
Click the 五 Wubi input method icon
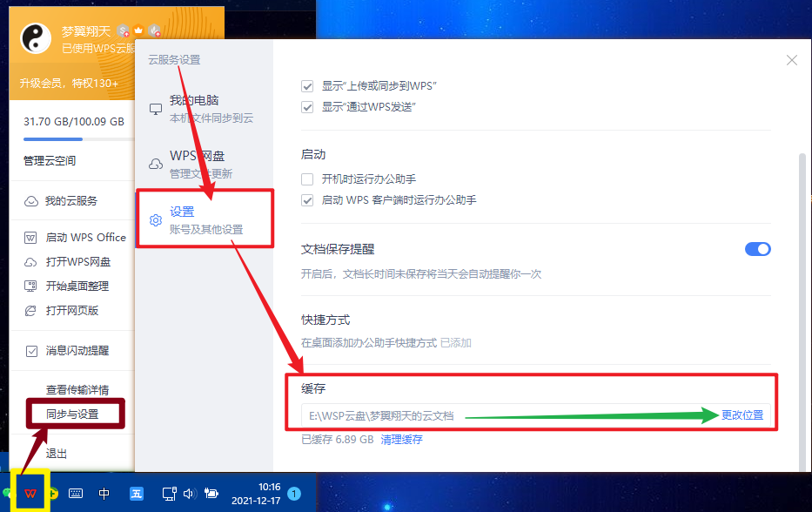(136, 494)
